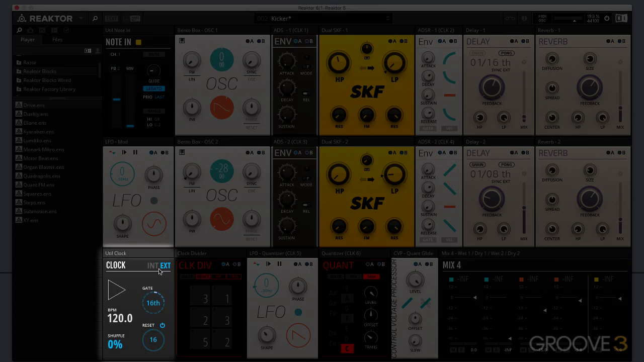Click the reset power icon next to RESET on Clock

[x=162, y=325]
